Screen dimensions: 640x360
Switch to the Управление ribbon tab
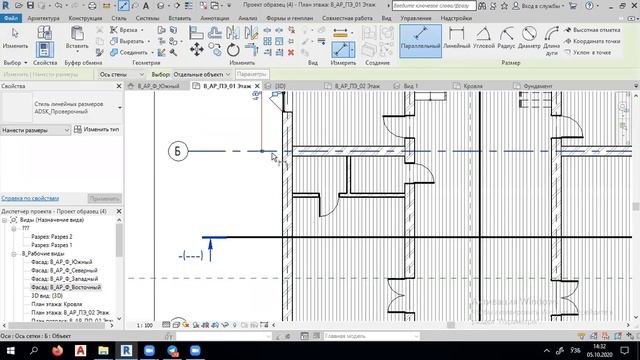(416, 18)
